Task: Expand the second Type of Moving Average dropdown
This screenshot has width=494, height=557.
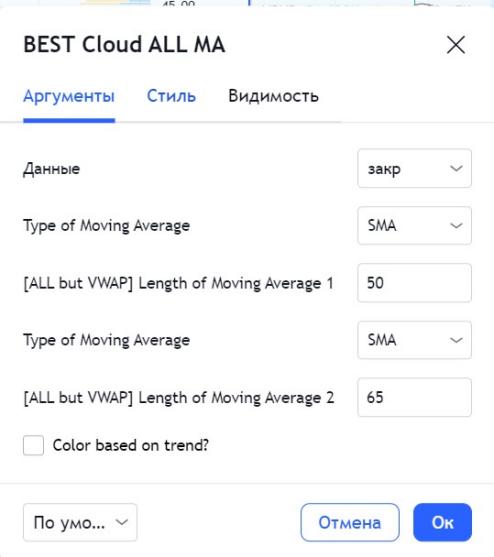Action: 414,340
